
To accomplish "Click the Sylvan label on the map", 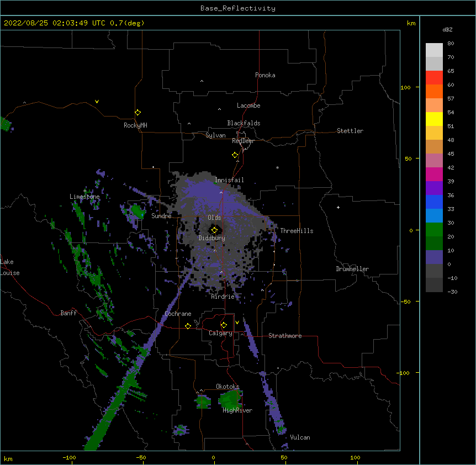I will [215, 135].
